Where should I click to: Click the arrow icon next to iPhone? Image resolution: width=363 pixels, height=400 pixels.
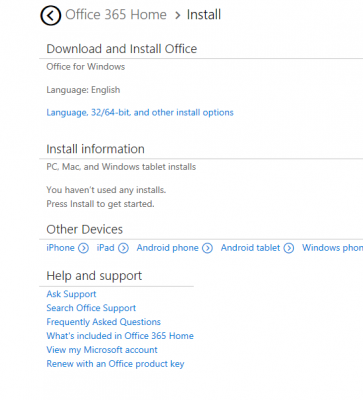(83, 248)
